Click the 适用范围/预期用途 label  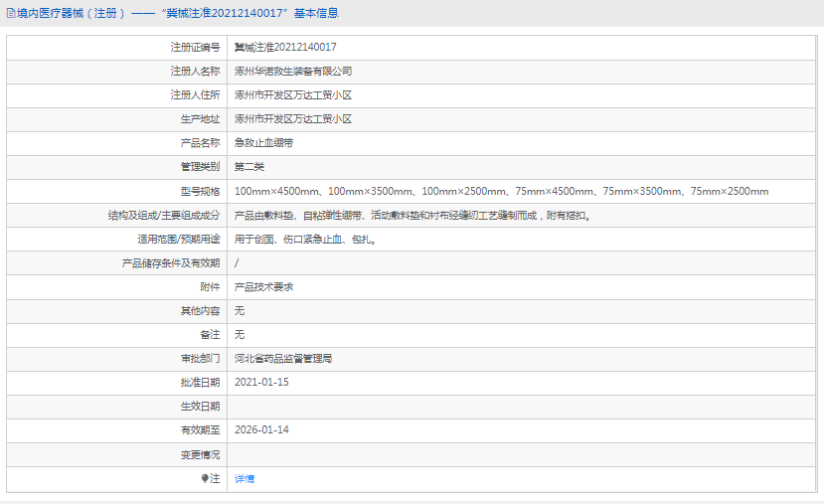pos(179,240)
